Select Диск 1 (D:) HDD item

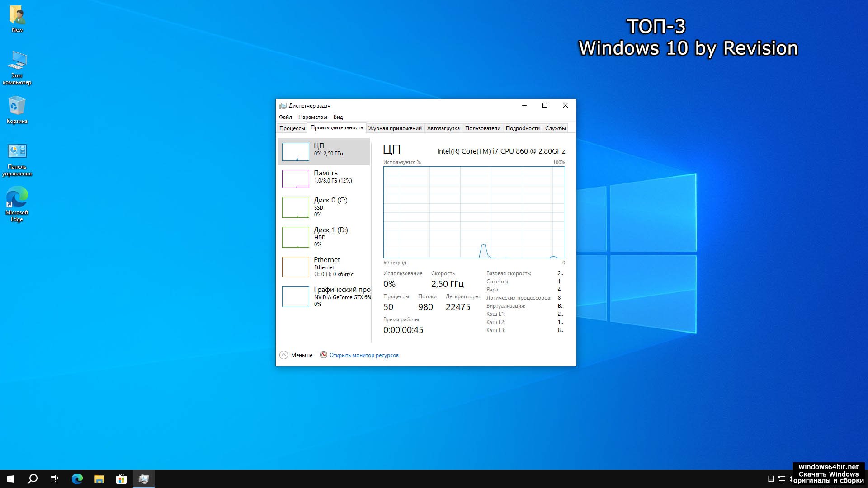click(x=323, y=237)
